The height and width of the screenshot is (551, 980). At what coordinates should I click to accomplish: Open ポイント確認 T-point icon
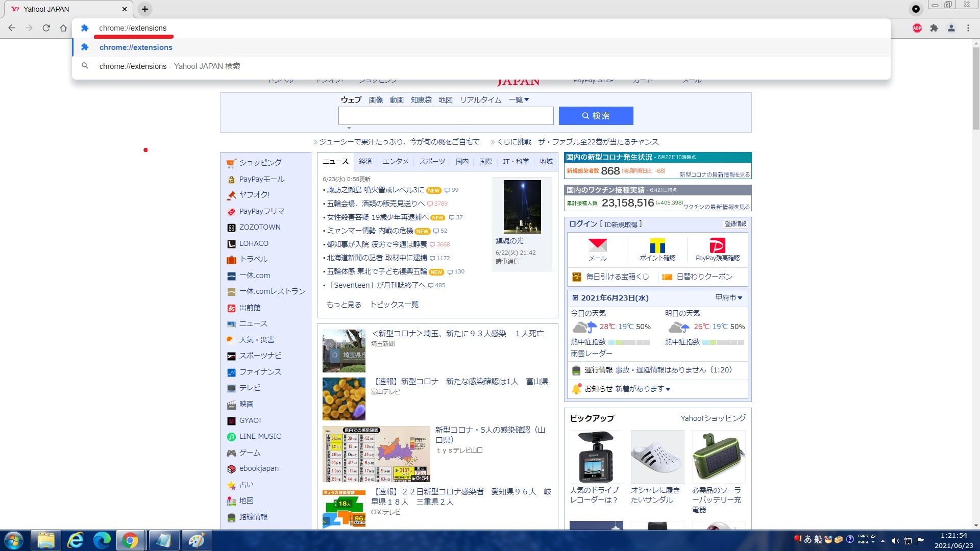[x=657, y=249]
